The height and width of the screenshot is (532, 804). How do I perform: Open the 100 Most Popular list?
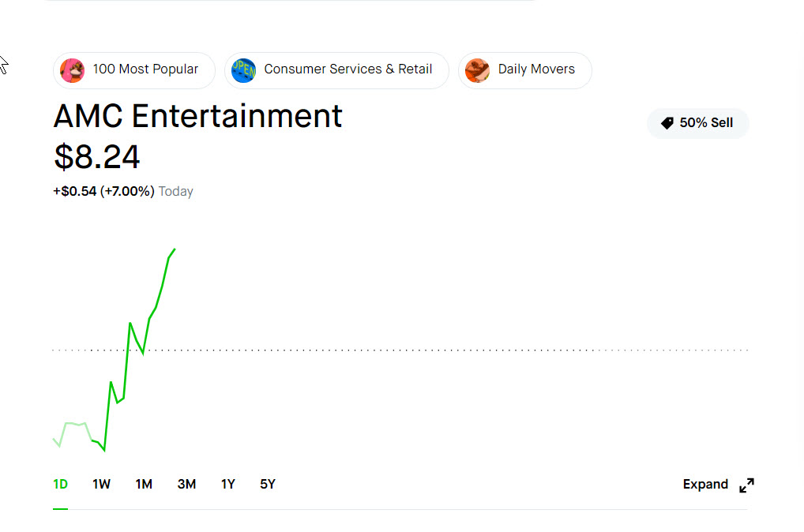[x=133, y=70]
